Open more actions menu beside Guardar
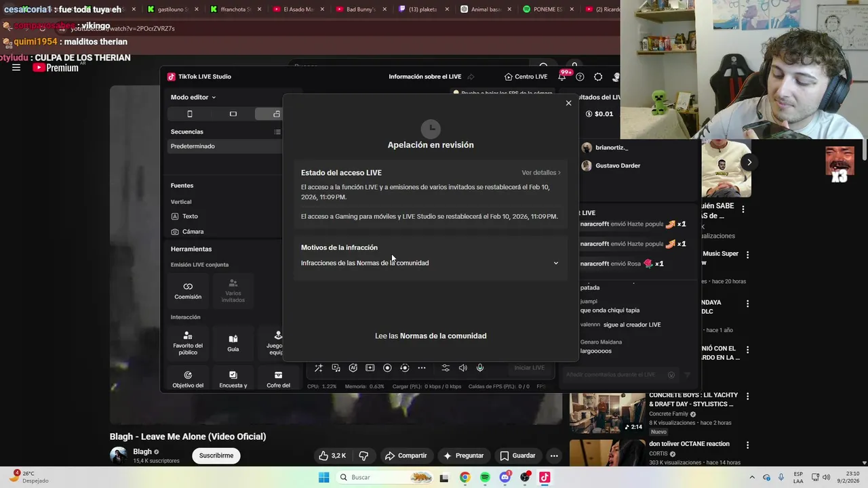Viewport: 868px width, 488px height. pyautogui.click(x=554, y=455)
